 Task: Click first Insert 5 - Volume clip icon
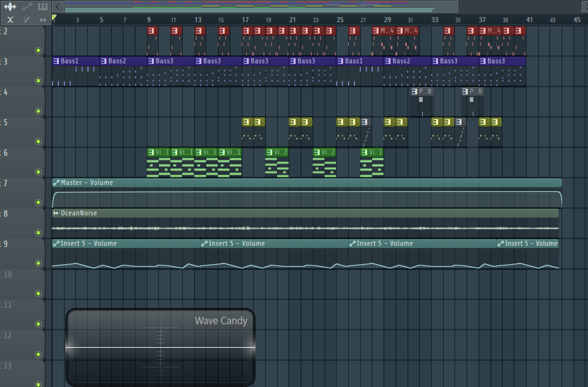pyautogui.click(x=56, y=244)
